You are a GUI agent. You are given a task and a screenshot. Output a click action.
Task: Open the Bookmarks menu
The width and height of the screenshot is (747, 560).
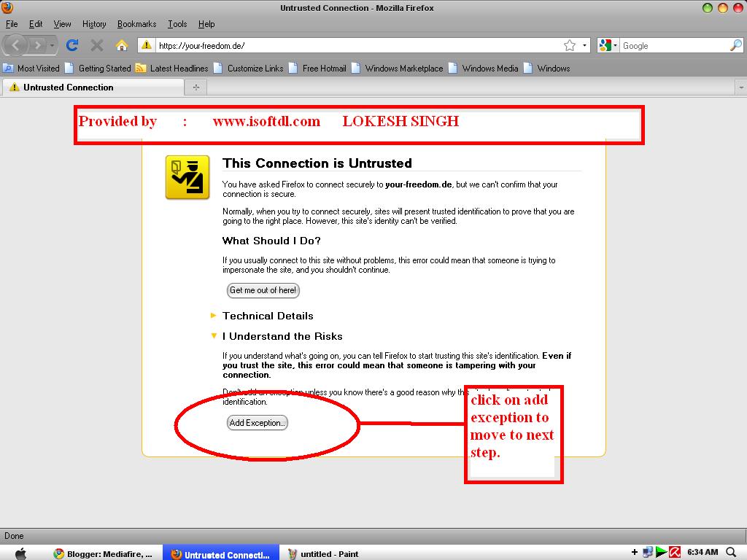tap(136, 24)
